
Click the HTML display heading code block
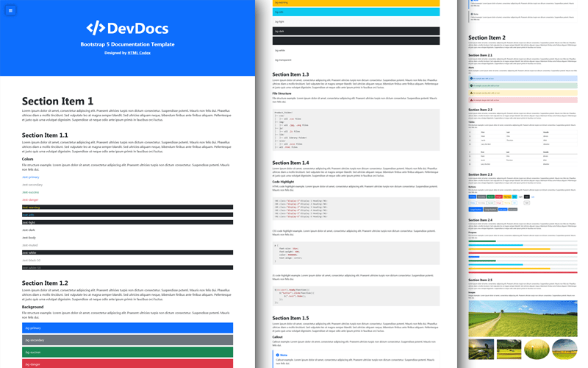356,209
